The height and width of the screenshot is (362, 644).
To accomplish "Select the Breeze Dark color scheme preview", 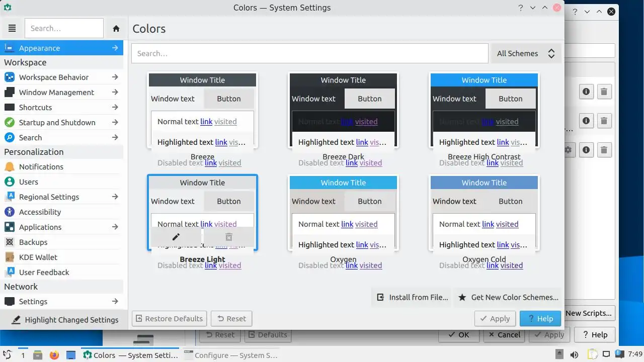I will pyautogui.click(x=343, y=111).
